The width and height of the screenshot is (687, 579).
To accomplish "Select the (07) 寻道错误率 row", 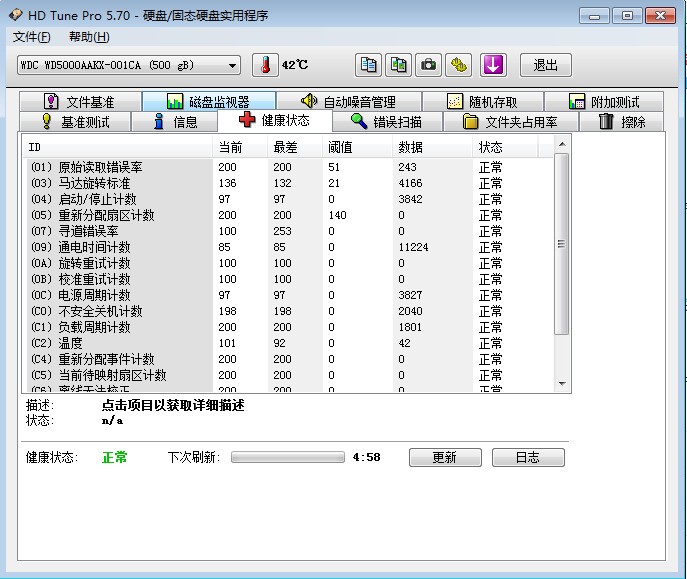I will [288, 231].
